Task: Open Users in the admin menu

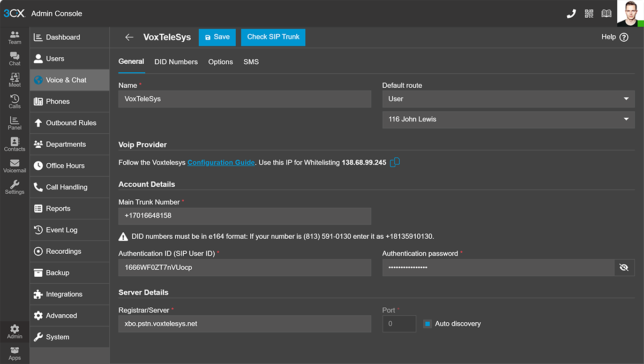Action: [x=70, y=59]
